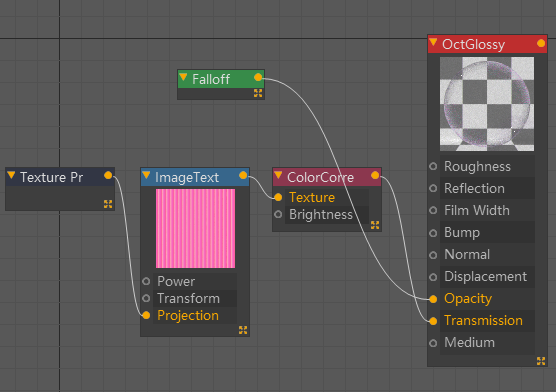Click the ColorCorre node resize icon

point(375,225)
